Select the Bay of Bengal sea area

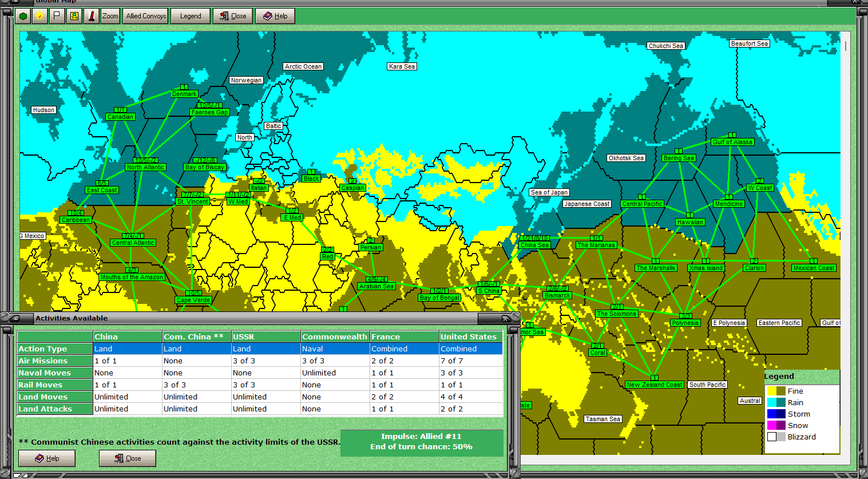pyautogui.click(x=439, y=298)
